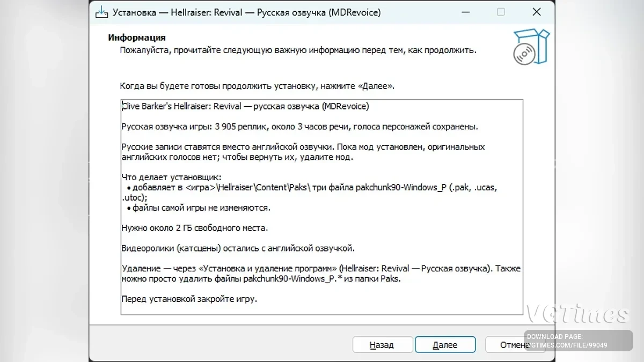
Task: Click the line «Перед установкой закройте игру»
Action: [189, 299]
